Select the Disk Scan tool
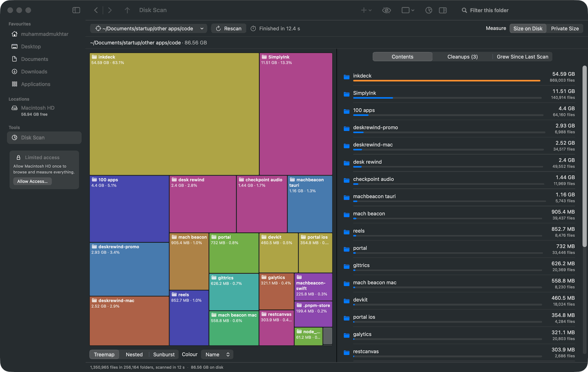588x372 pixels. [44, 138]
